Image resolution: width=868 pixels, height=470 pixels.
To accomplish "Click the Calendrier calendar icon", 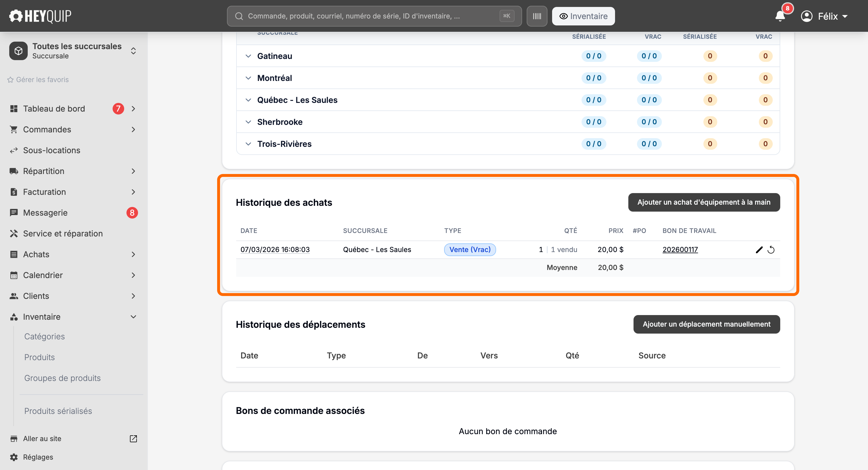I will pyautogui.click(x=14, y=275).
